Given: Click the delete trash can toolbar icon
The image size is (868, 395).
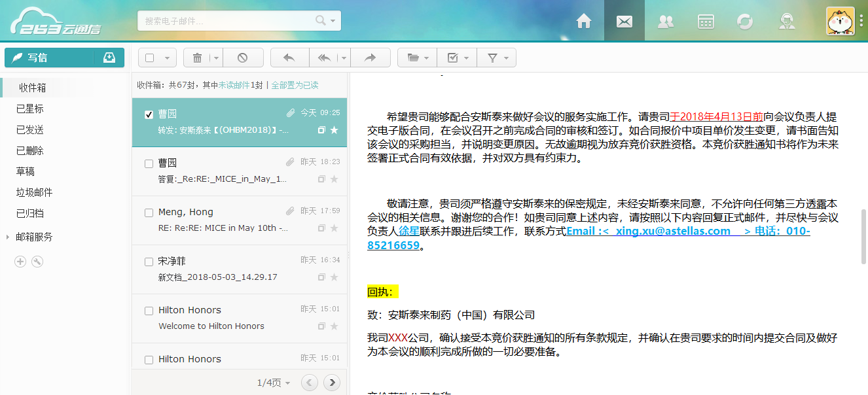Looking at the screenshot, I should 197,58.
